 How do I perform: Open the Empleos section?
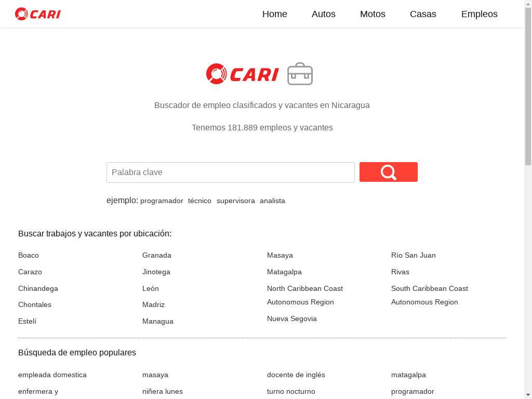[479, 14]
